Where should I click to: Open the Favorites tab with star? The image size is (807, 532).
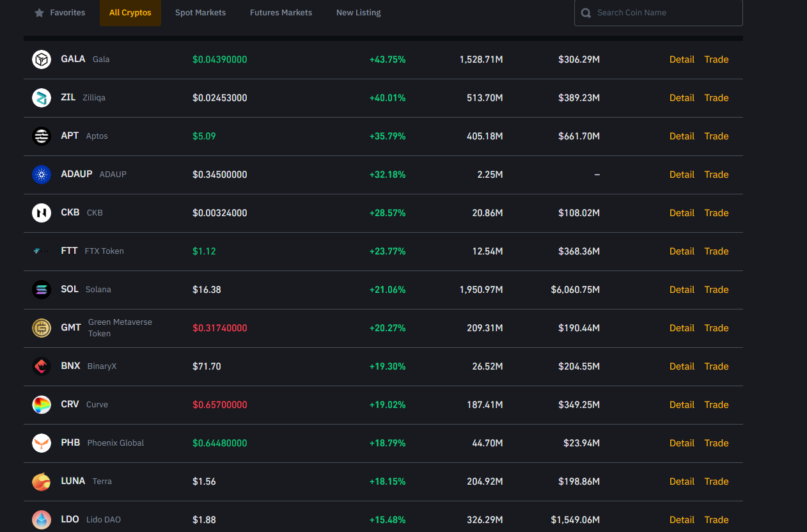[x=60, y=13]
